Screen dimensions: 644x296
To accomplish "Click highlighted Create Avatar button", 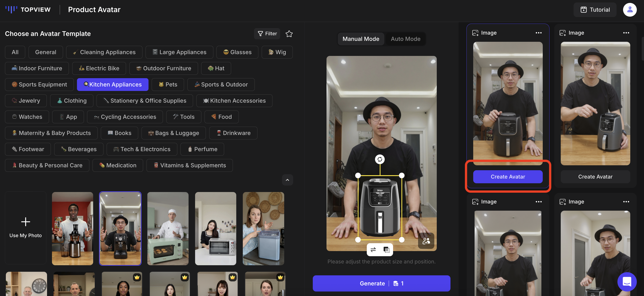I will (507, 177).
